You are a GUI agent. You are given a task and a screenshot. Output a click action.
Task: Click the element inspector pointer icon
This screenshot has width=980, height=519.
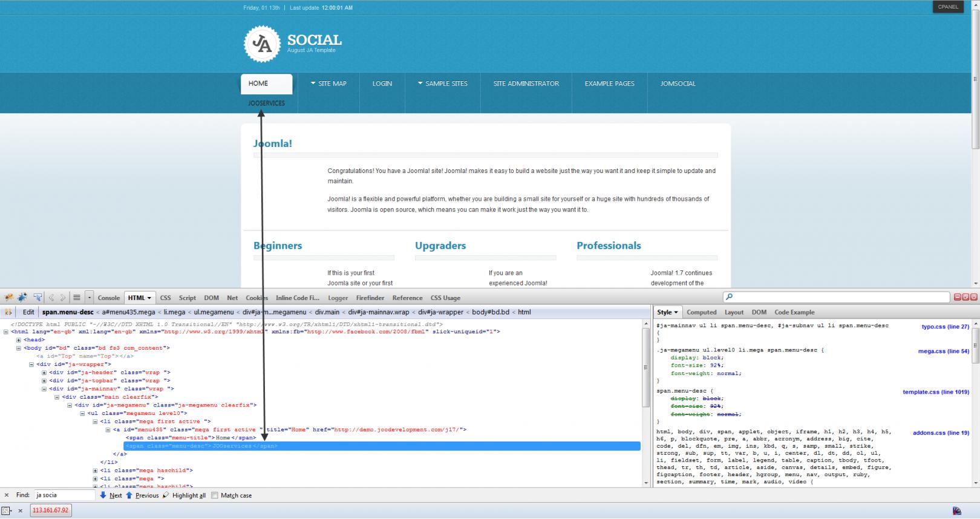click(38, 298)
